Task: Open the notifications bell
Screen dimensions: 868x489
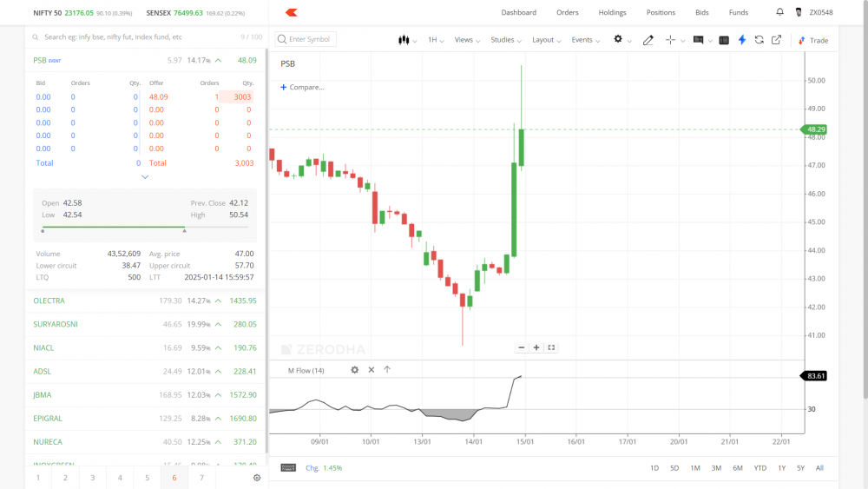Action: (779, 11)
